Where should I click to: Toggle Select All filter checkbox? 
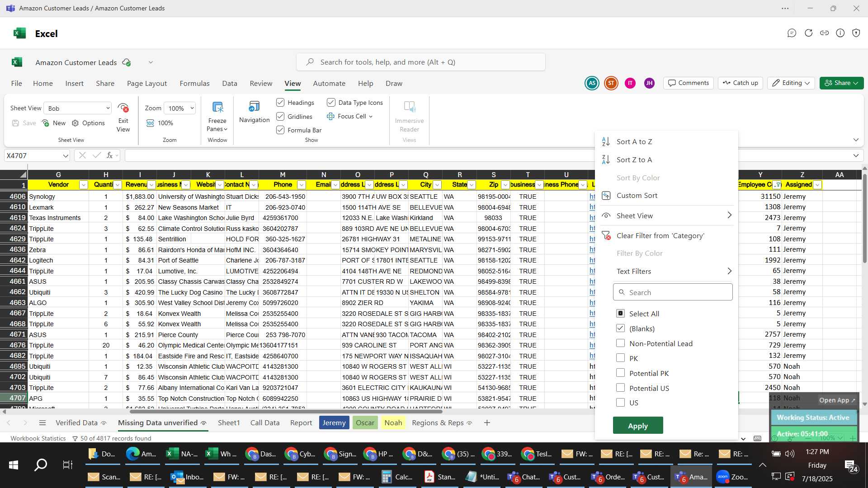pyautogui.click(x=620, y=314)
